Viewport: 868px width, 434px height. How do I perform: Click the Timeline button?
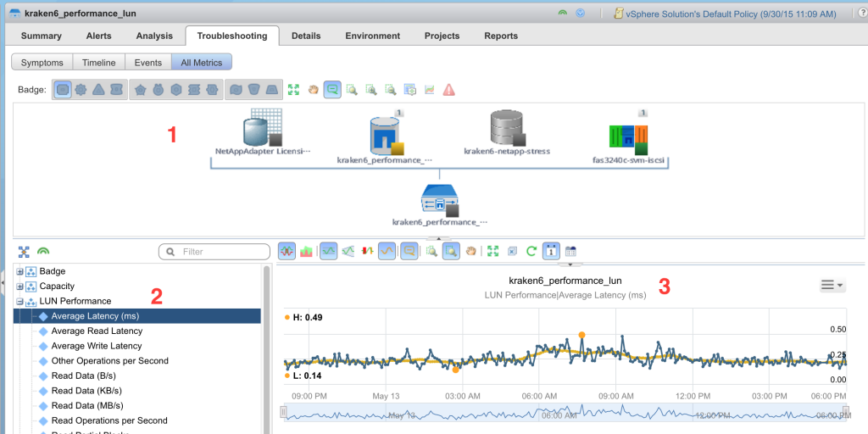click(x=98, y=63)
